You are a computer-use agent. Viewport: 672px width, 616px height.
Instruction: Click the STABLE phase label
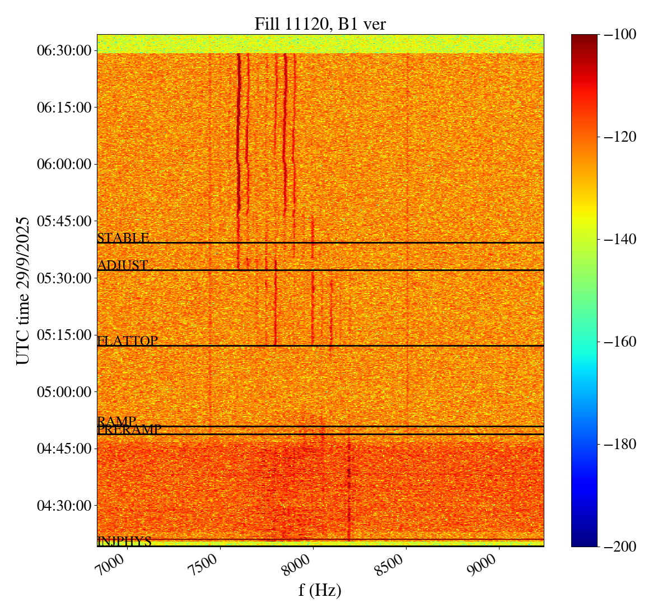click(123, 238)
